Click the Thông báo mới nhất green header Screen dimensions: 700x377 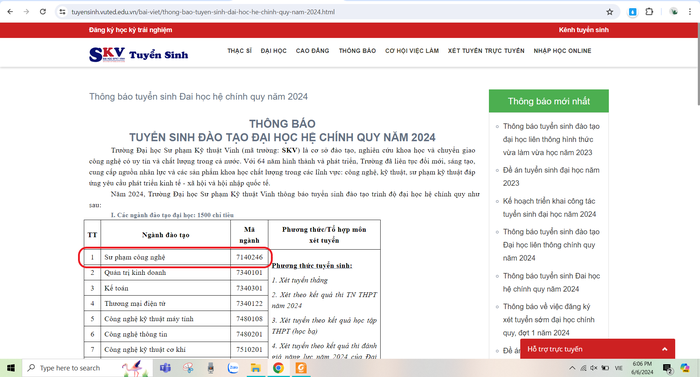pyautogui.click(x=549, y=101)
